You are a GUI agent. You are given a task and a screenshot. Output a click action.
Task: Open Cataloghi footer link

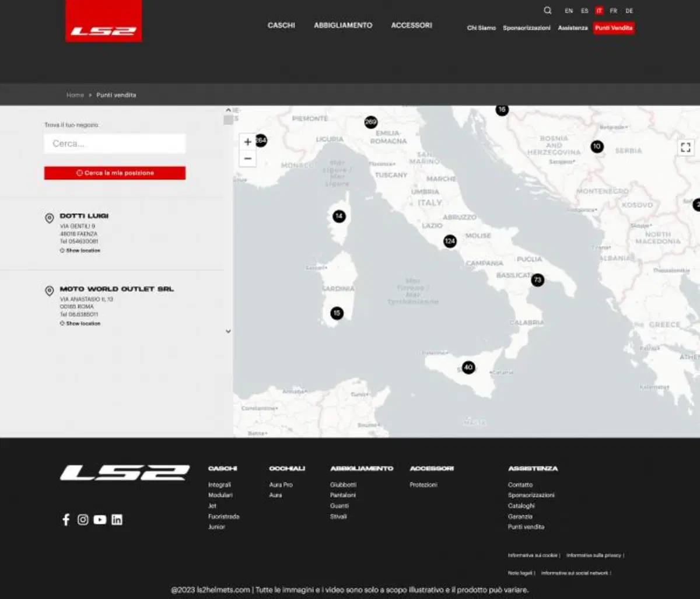click(521, 506)
